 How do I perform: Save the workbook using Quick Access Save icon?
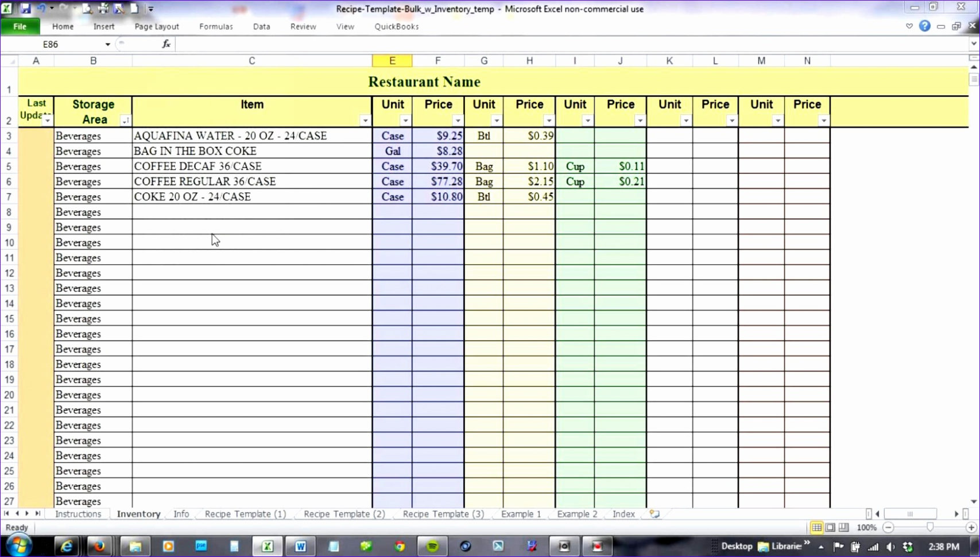click(x=25, y=8)
